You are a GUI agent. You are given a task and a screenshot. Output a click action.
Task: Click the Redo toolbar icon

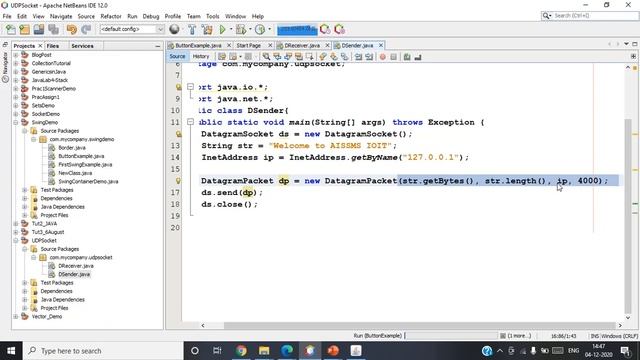click(86, 29)
